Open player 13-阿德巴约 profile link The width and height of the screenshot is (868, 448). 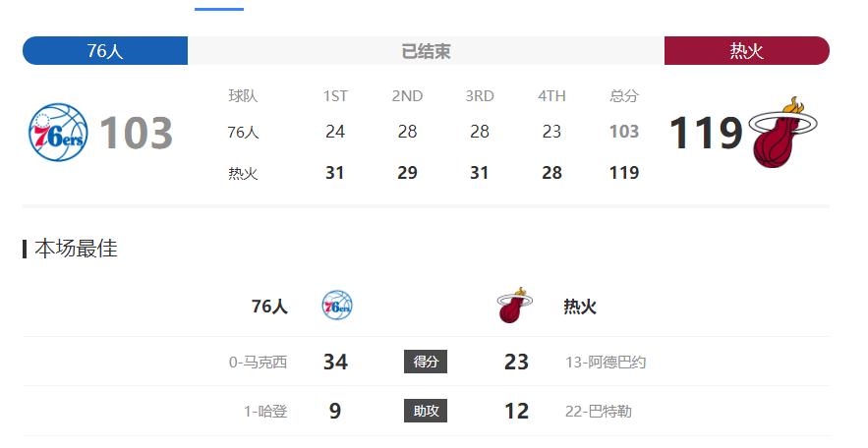[x=606, y=363]
